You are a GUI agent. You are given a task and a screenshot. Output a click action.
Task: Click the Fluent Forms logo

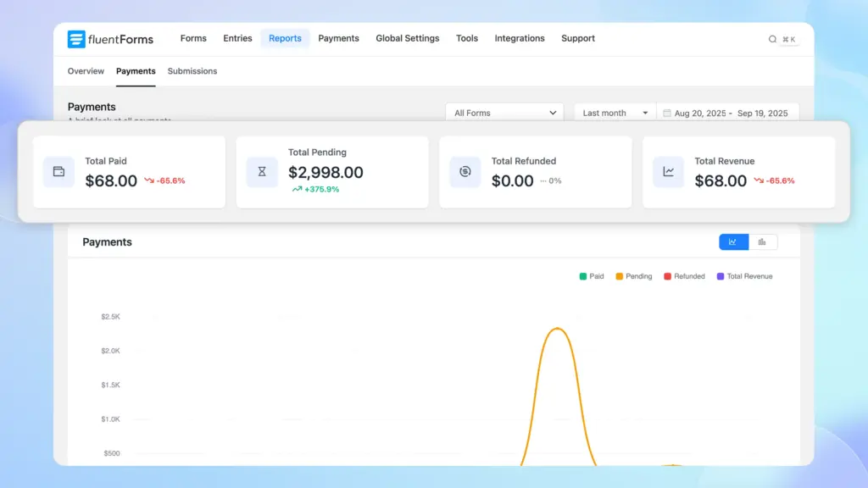110,39
